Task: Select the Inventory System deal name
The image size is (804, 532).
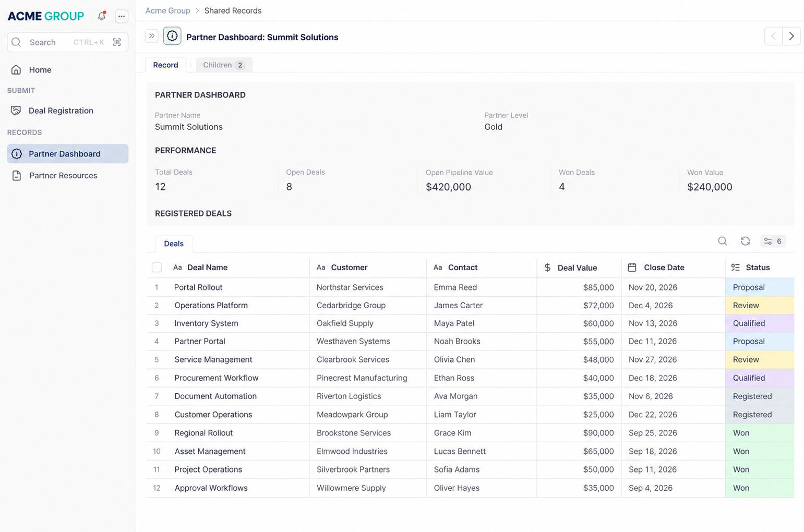Action: coord(206,323)
